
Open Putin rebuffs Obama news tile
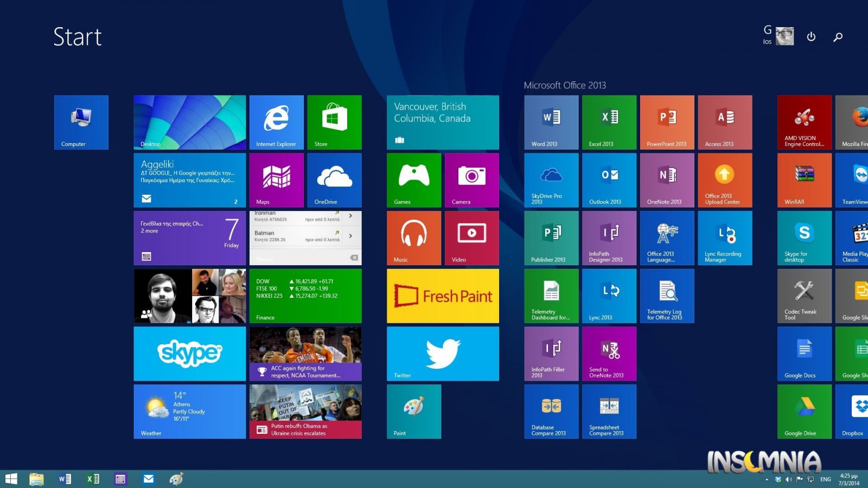coord(305,412)
